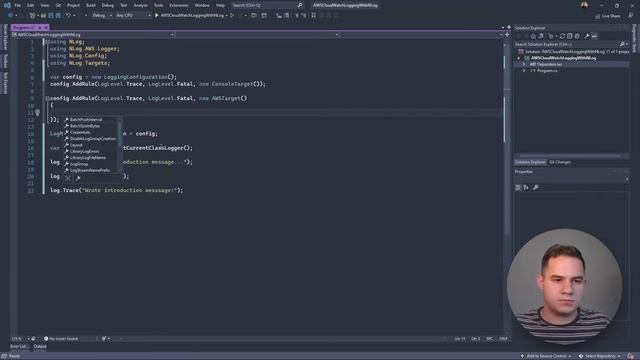Click Solution Explorer Properties wrench icon

587,36
